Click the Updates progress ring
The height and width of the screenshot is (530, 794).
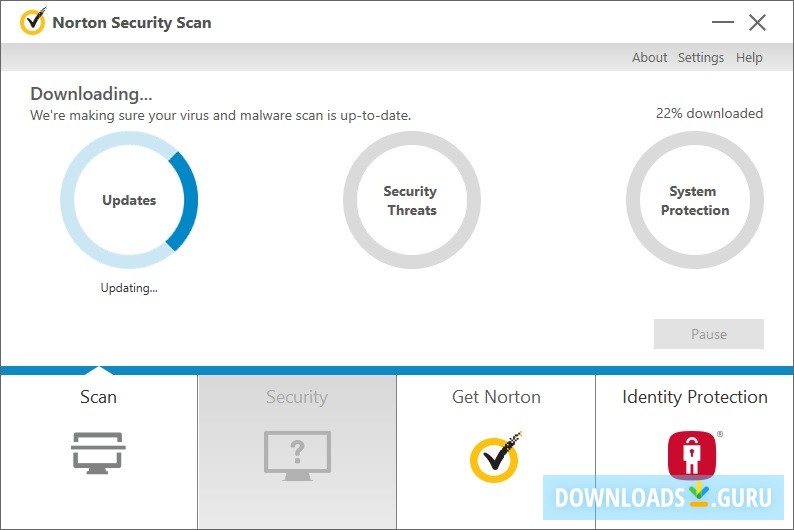pyautogui.click(x=129, y=200)
